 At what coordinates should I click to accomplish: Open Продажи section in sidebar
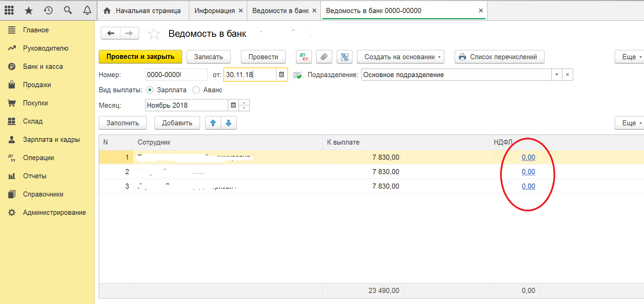(37, 85)
